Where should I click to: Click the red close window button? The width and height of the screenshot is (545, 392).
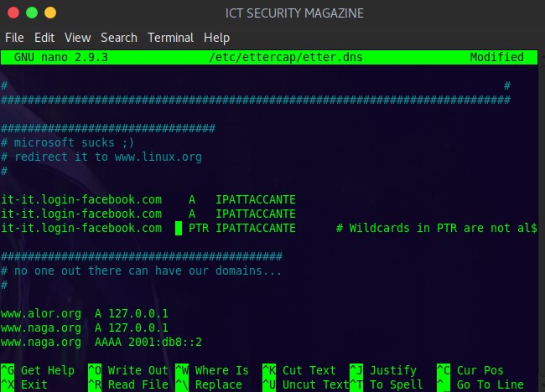coord(13,13)
